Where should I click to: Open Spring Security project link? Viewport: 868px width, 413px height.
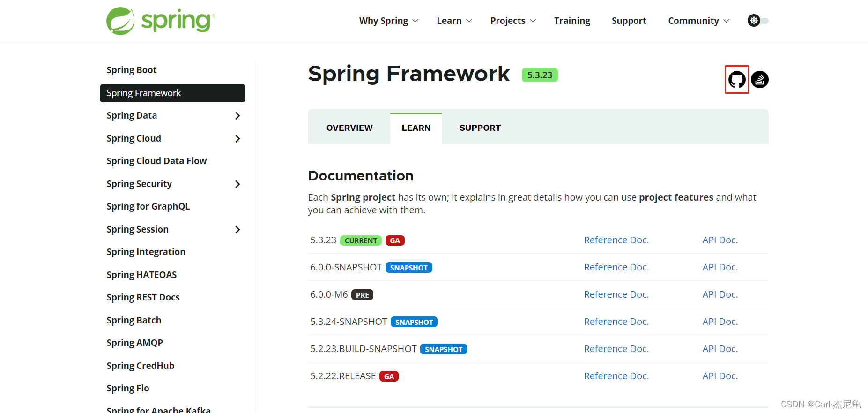[139, 184]
